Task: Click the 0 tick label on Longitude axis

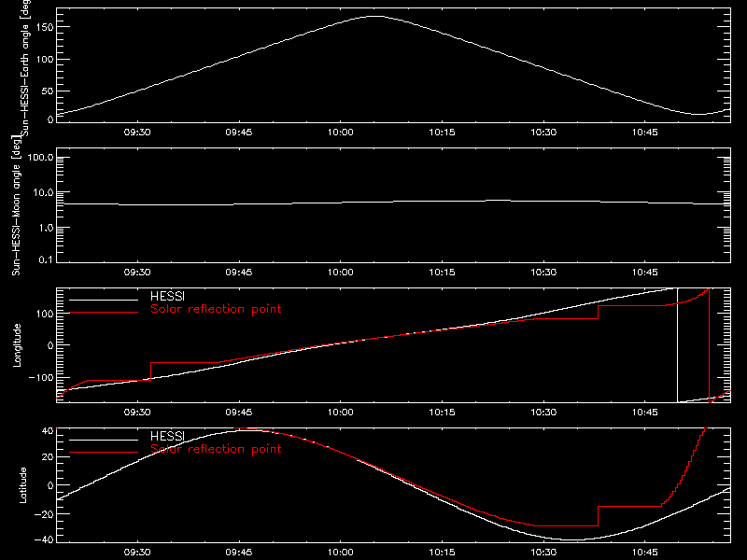Action: tap(50, 345)
